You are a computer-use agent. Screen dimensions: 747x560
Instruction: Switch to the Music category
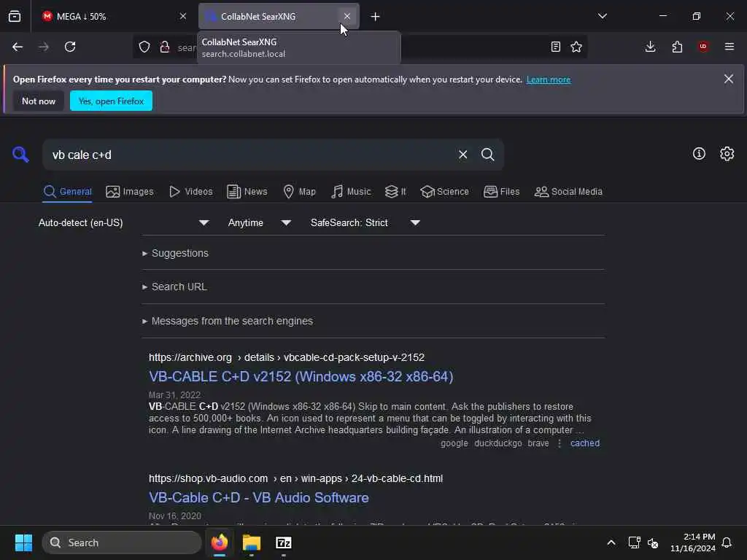[x=351, y=192]
